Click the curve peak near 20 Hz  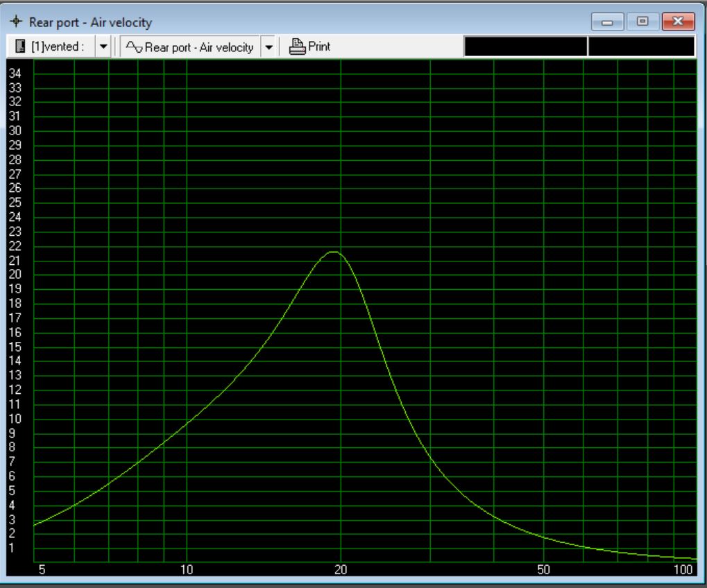[334, 252]
